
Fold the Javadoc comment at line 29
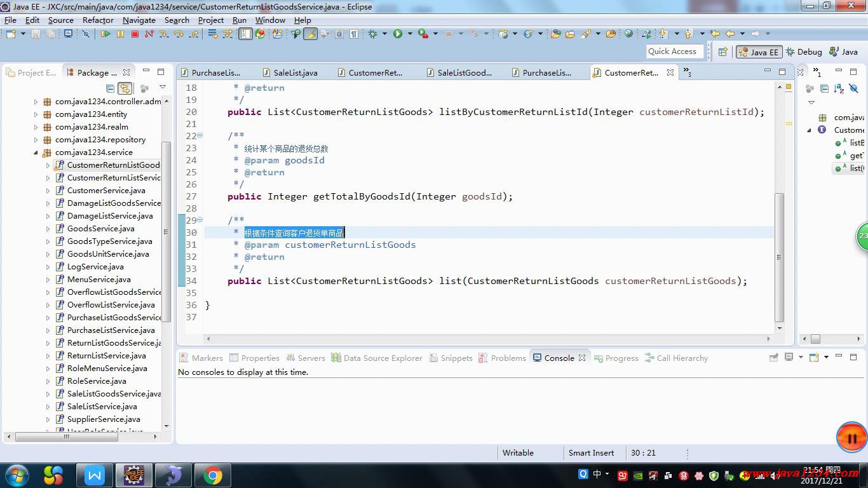pos(200,220)
